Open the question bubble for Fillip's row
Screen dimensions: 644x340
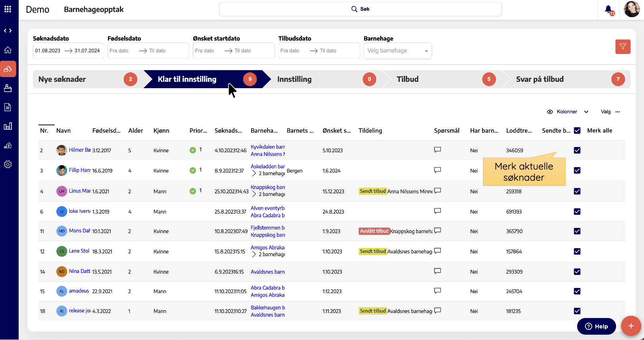tap(438, 170)
